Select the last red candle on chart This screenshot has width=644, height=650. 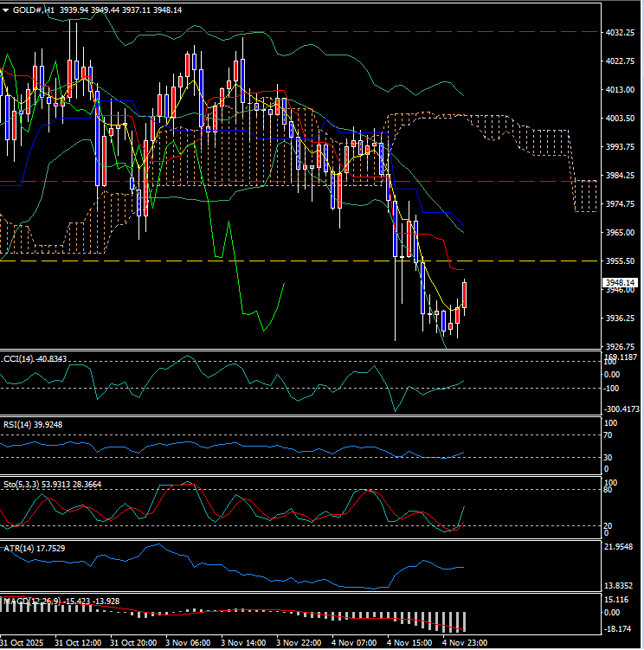click(465, 294)
